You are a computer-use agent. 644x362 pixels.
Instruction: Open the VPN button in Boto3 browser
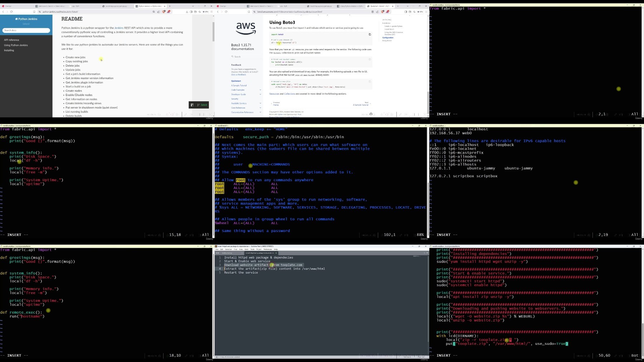pos(420,12)
